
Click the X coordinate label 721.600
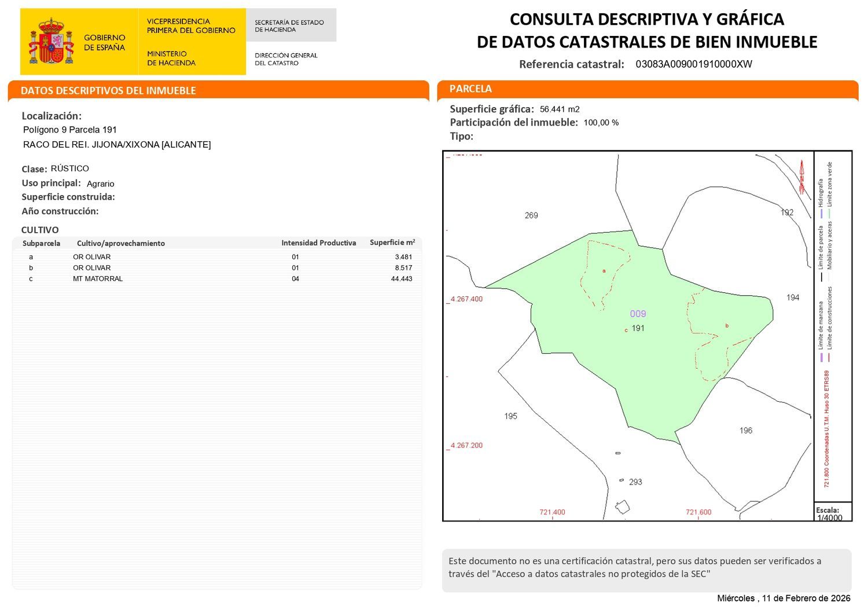698,512
